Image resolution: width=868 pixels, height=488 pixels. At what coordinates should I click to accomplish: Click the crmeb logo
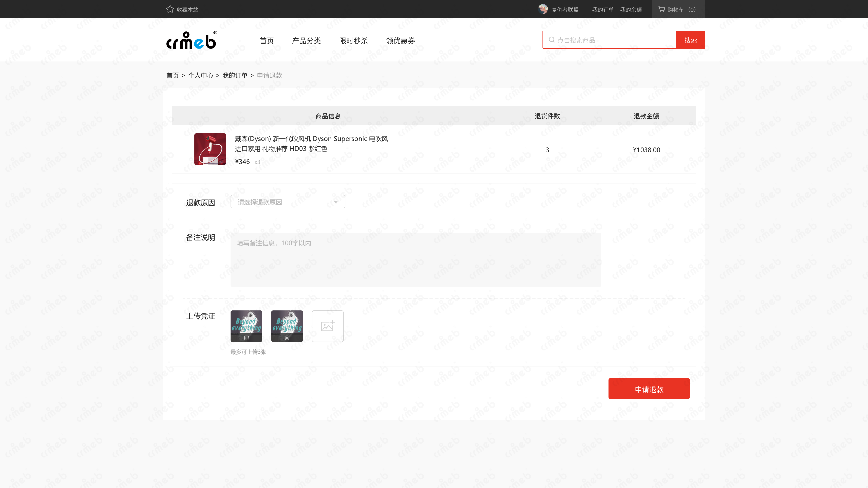[x=191, y=41]
